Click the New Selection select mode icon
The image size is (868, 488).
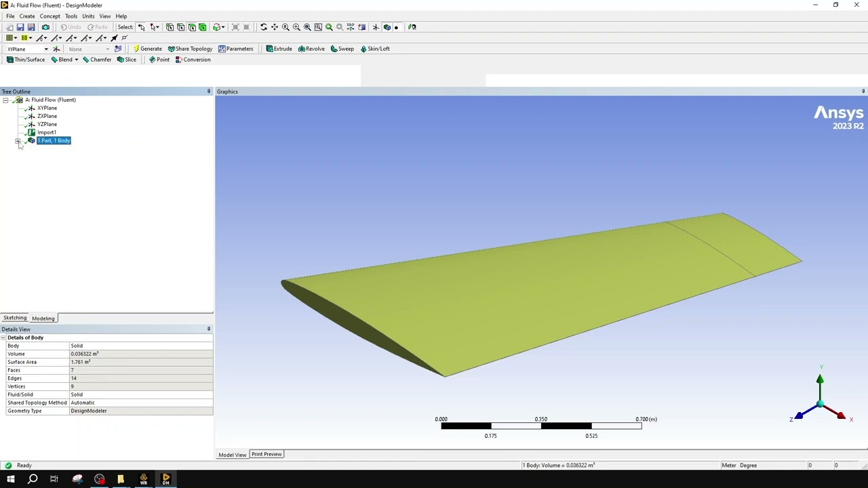141,27
